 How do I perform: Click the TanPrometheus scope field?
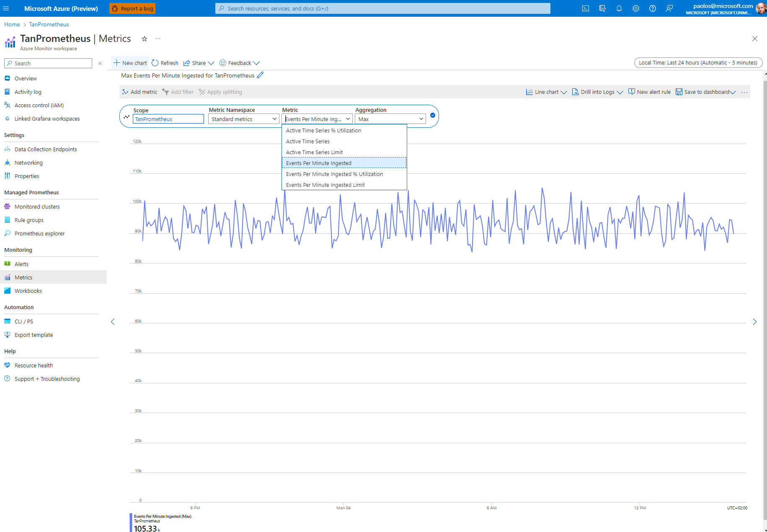(x=168, y=119)
